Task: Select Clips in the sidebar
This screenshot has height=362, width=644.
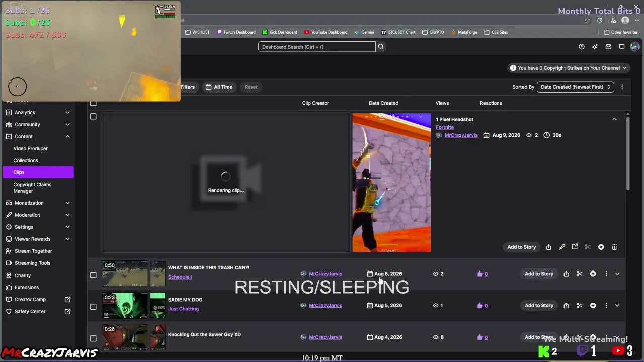Action: (38, 172)
